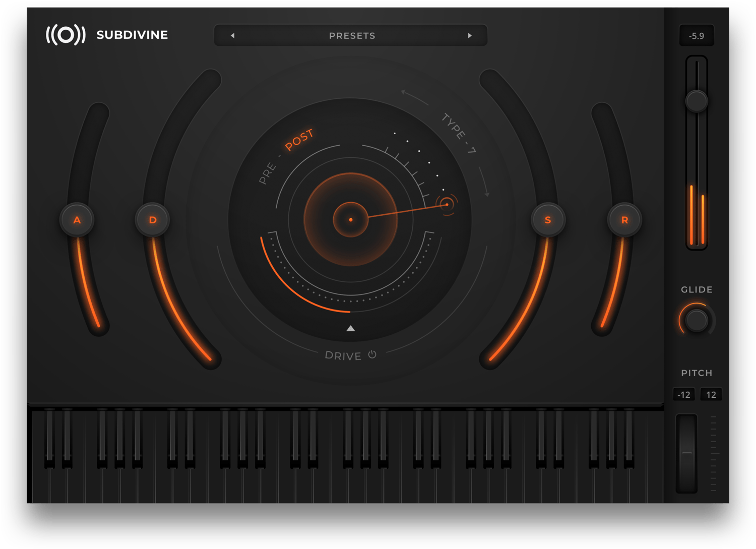Go to the next preset arrow

(470, 36)
